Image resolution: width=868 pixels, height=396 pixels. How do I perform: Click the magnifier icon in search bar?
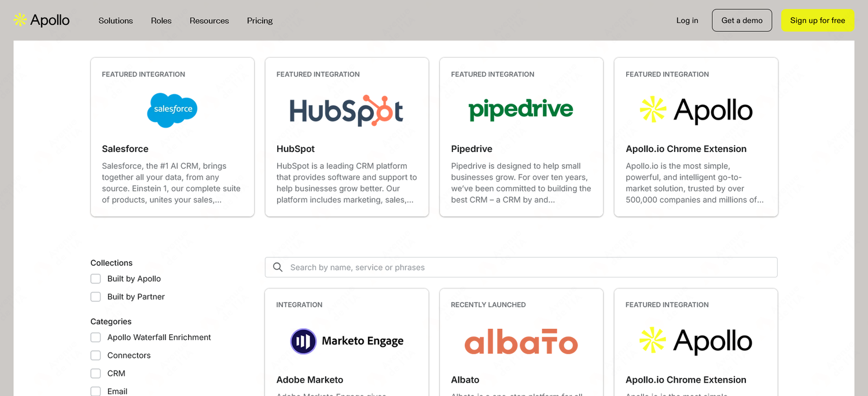pyautogui.click(x=278, y=267)
